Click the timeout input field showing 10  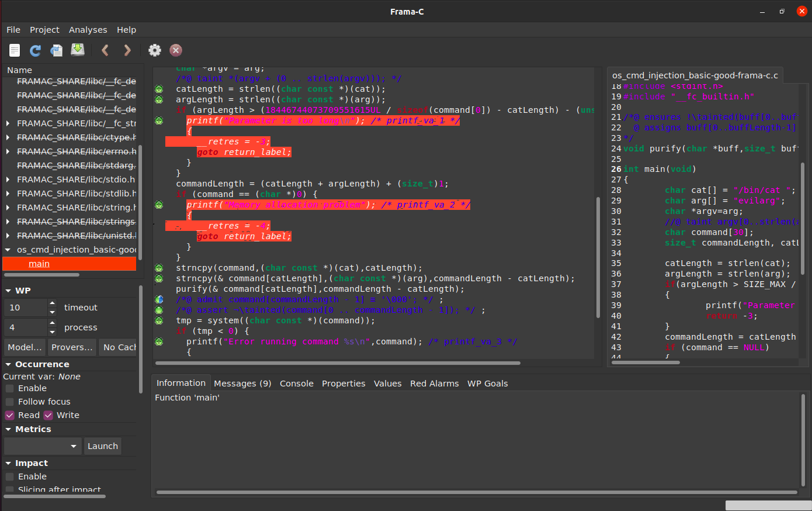(x=26, y=308)
